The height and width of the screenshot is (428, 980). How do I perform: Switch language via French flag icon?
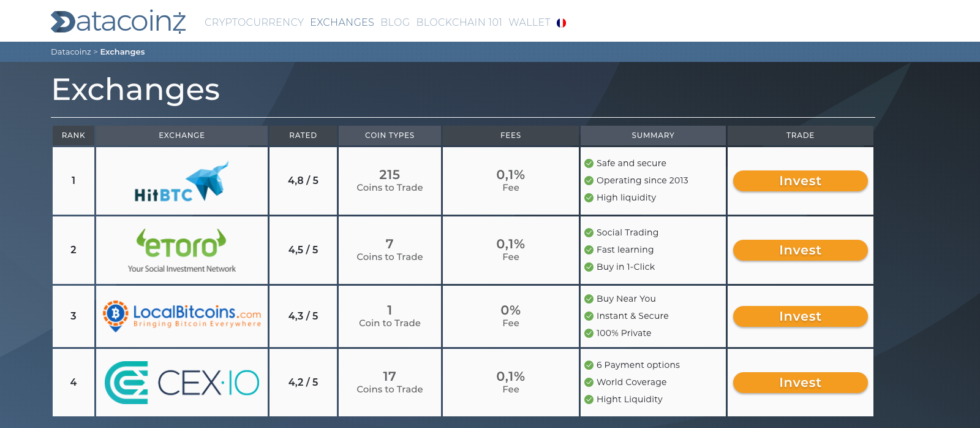pos(561,23)
